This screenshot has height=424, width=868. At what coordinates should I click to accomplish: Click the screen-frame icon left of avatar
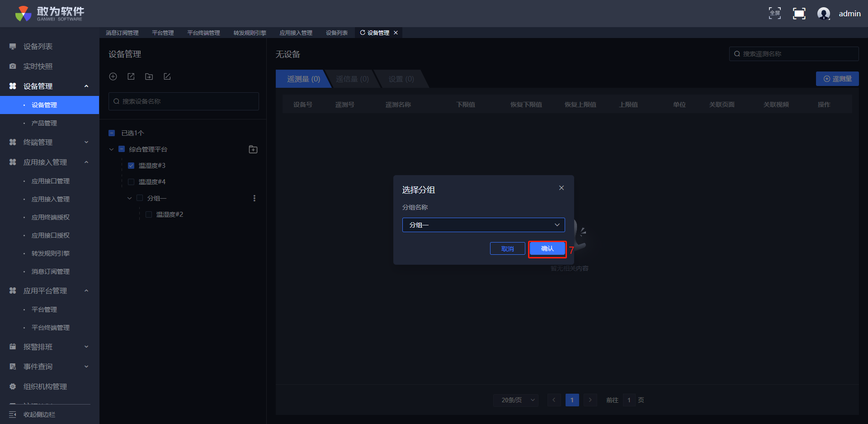(x=799, y=14)
